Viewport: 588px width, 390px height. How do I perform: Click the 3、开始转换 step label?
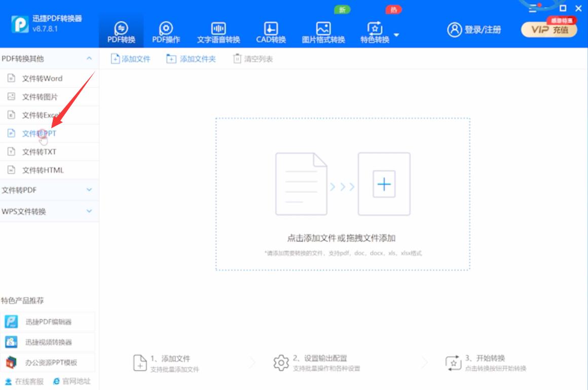click(x=485, y=358)
